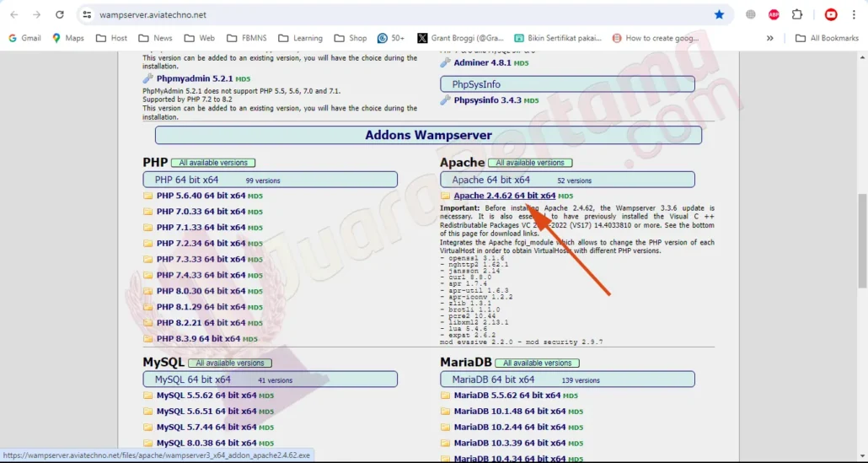868x463 pixels.
Task: Click wrench icon beside Adminer 4.8.1
Action: click(446, 62)
